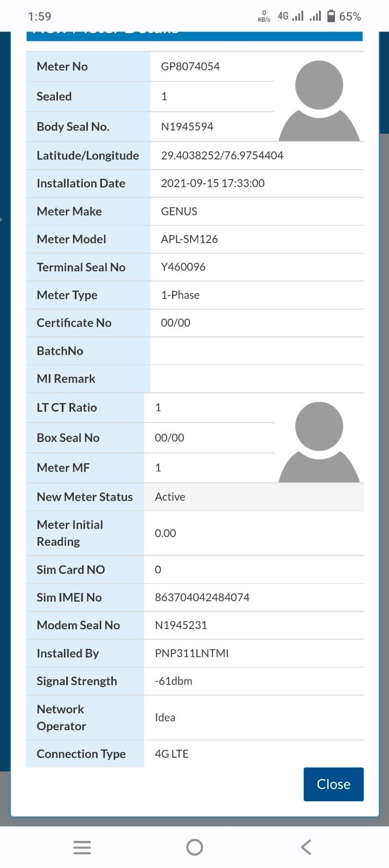Tap the Latitude/Longitude label
The width and height of the screenshot is (389, 868).
(87, 155)
